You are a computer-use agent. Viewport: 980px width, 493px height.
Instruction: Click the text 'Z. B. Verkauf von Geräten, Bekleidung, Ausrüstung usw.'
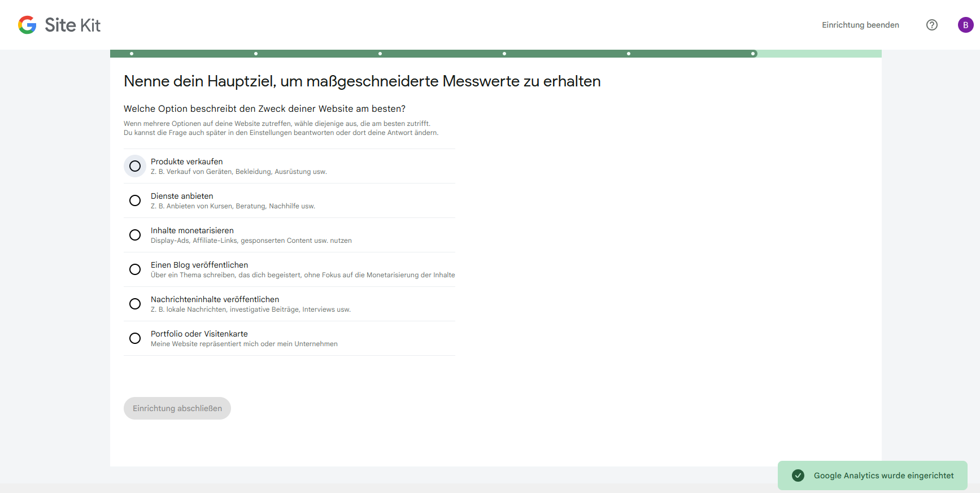(x=239, y=172)
